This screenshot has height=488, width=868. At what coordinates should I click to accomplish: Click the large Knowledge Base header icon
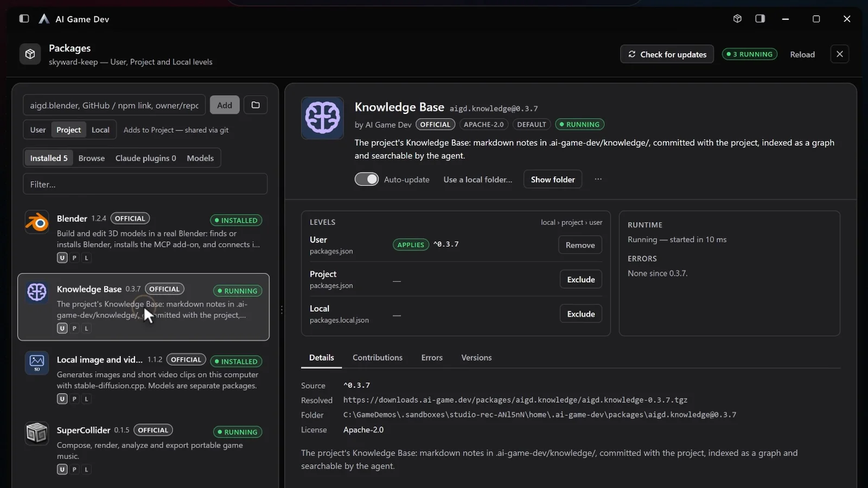coord(323,118)
